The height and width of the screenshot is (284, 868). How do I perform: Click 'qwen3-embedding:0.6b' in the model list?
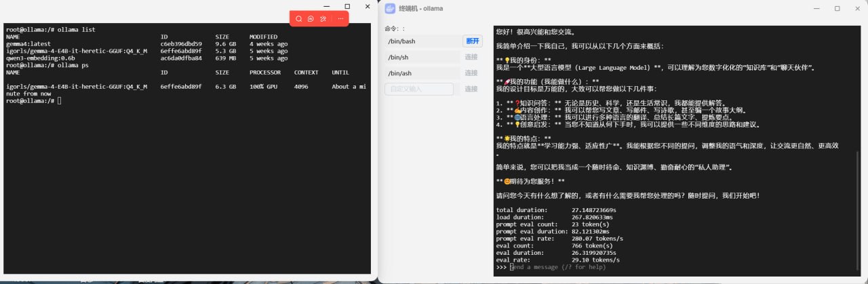click(x=41, y=58)
